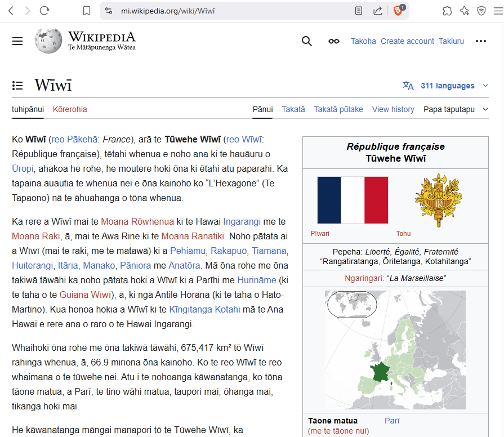Open Brave Leo AI star icon
This screenshot has height=437, width=504.
click(x=465, y=11)
